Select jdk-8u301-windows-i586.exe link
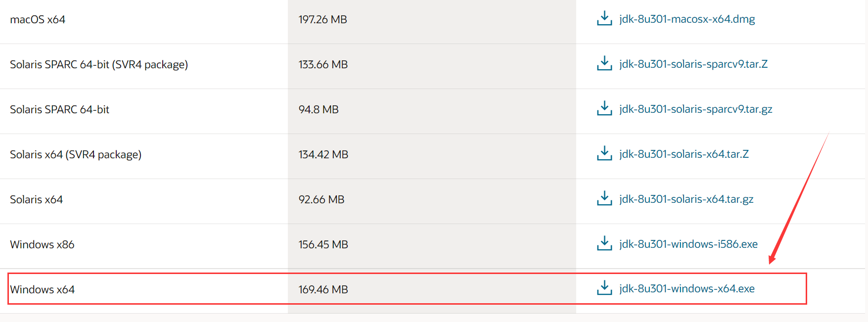868x322 pixels. click(x=688, y=244)
